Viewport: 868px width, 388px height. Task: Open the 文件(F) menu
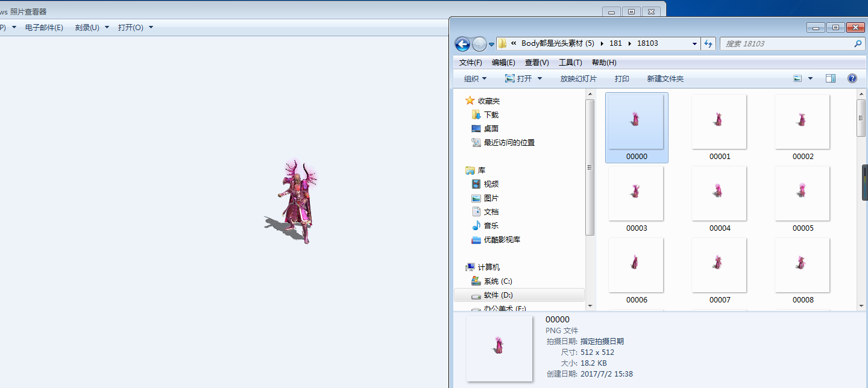tap(470, 63)
